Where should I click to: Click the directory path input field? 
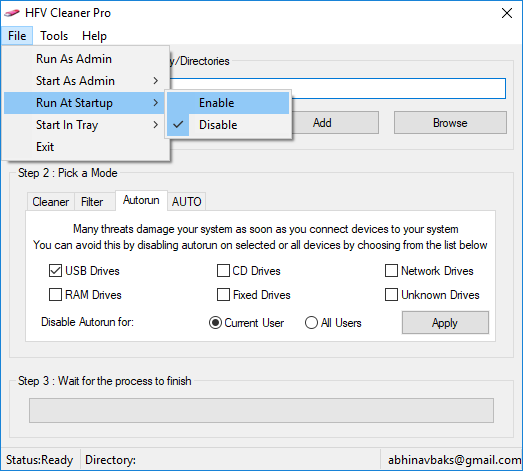[337, 88]
